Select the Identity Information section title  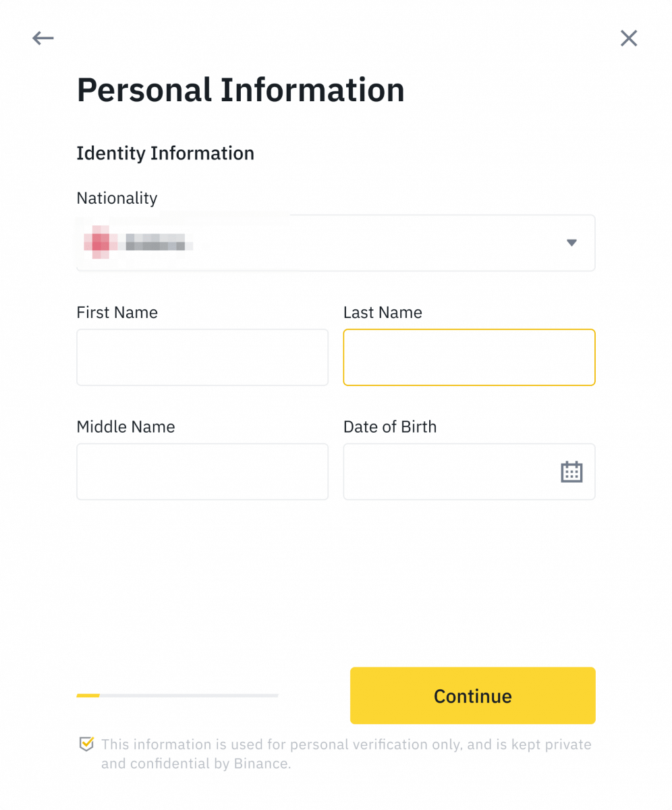coord(165,153)
